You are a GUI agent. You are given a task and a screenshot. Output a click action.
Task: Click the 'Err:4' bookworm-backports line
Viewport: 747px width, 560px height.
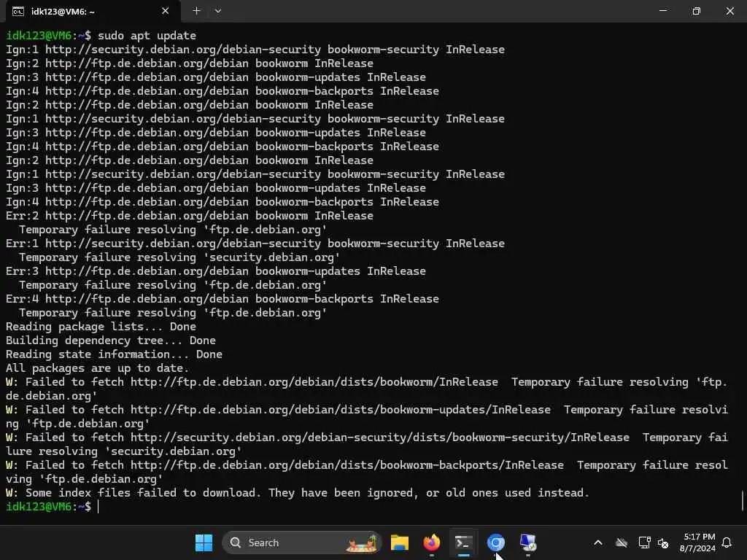click(222, 298)
